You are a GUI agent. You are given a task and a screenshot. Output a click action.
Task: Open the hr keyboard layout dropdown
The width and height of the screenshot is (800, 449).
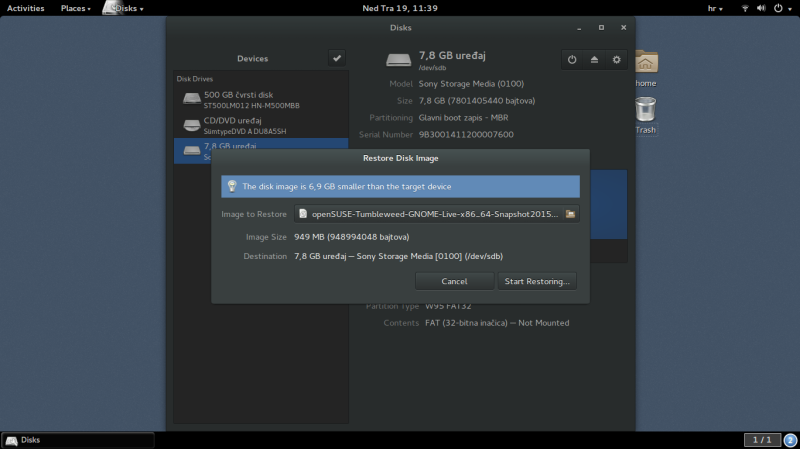click(717, 8)
